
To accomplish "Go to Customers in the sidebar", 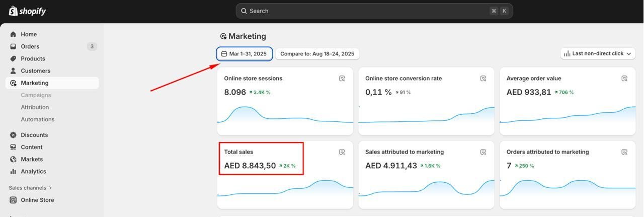I will click(52, 70).
